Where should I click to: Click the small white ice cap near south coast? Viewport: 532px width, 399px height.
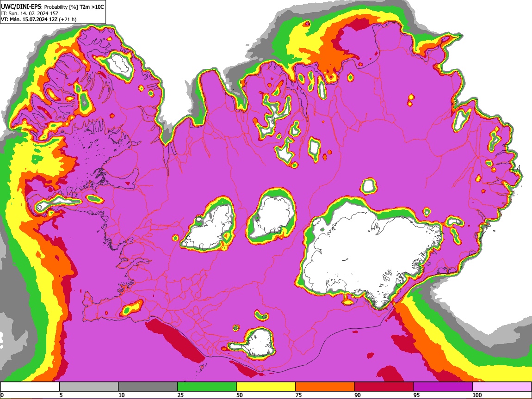260,344
